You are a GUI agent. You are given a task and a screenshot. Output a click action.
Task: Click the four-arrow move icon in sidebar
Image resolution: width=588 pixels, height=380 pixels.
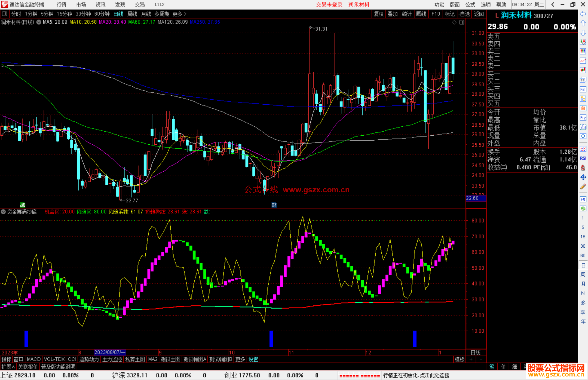click(x=583, y=177)
